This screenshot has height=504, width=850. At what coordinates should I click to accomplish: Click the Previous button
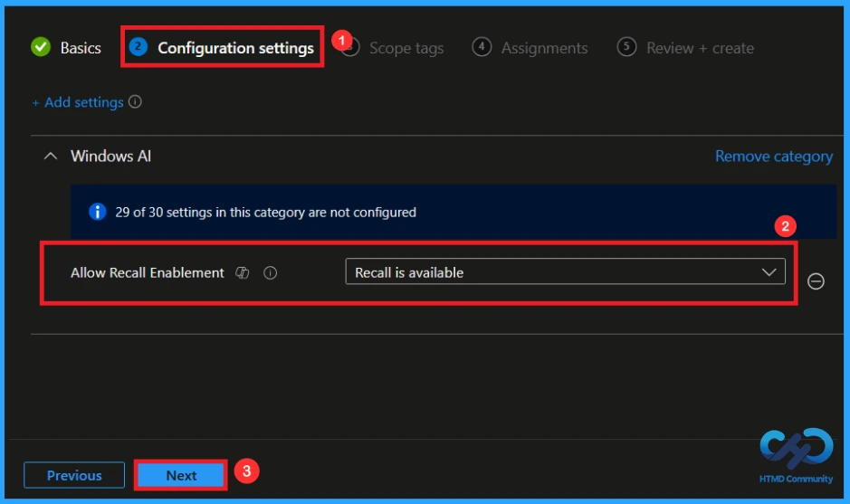point(74,475)
